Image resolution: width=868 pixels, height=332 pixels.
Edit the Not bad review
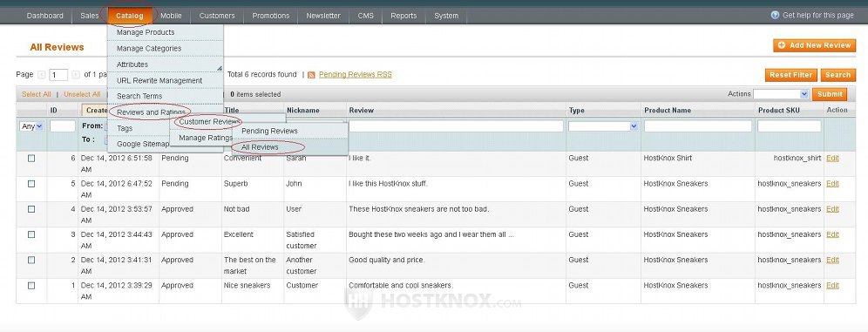coord(832,209)
